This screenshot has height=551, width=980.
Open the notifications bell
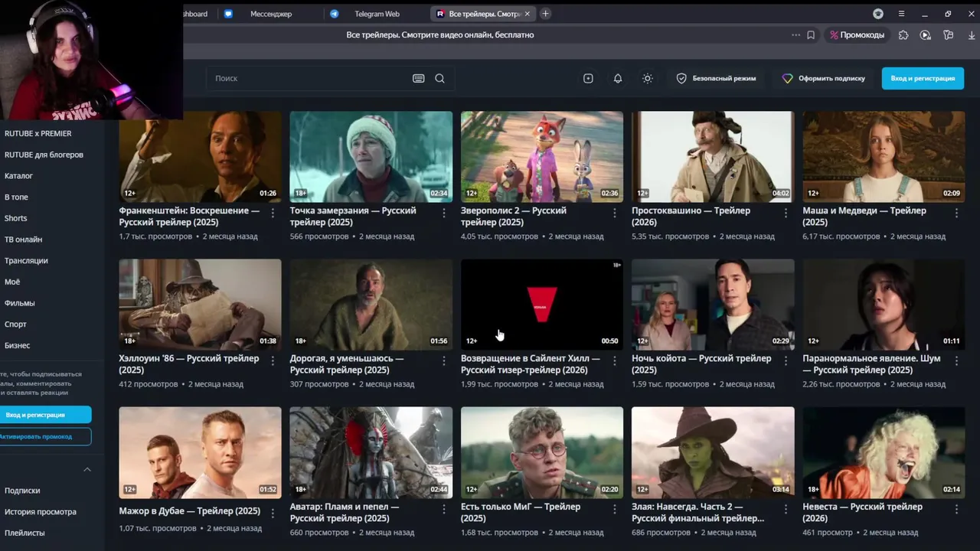(618, 78)
